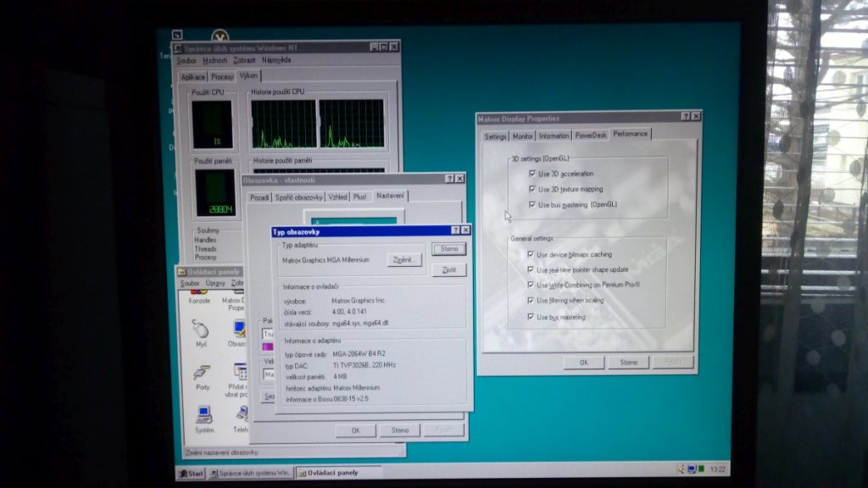This screenshot has width=868, height=488.
Task: Switch to PowerDesk tab
Action: 590,136
